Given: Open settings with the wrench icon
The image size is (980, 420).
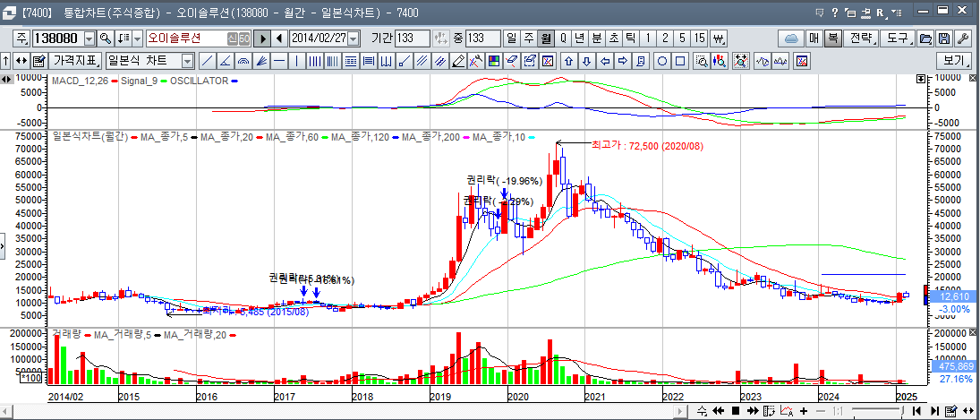Looking at the screenshot, I should click(x=964, y=39).
